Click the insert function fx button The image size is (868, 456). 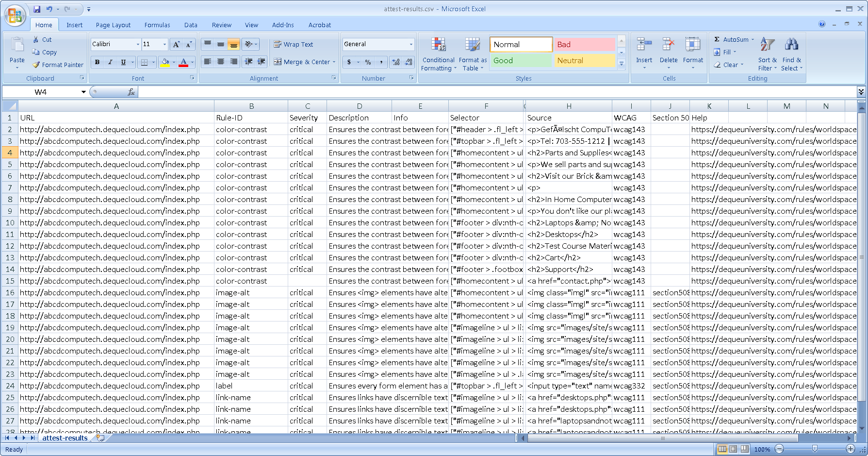pos(131,92)
